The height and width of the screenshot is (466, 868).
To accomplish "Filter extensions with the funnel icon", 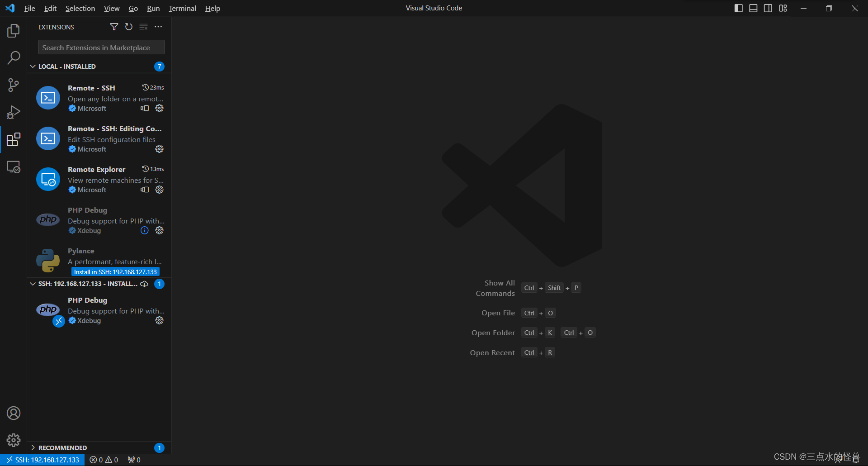I will (114, 27).
